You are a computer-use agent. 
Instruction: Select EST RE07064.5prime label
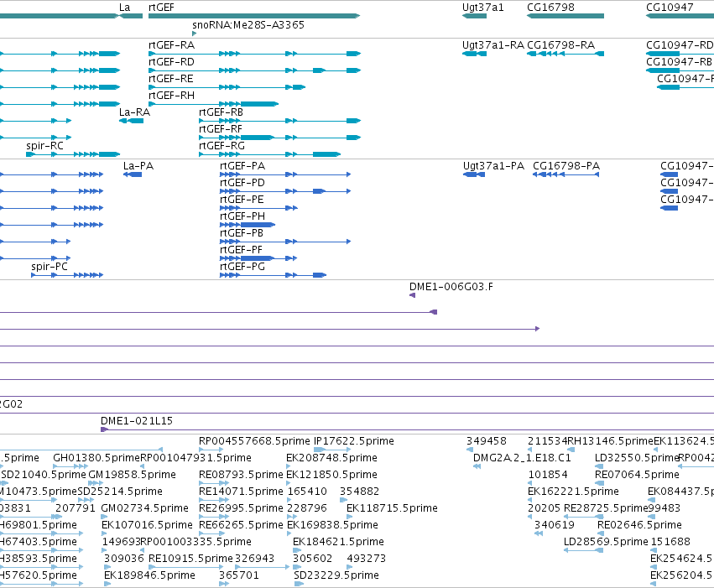pos(637,475)
